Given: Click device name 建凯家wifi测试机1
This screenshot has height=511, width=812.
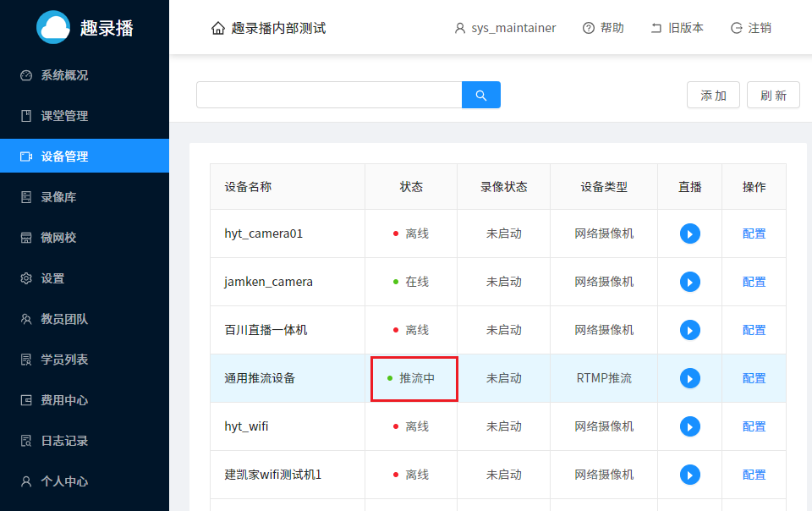Looking at the screenshot, I should (273, 475).
